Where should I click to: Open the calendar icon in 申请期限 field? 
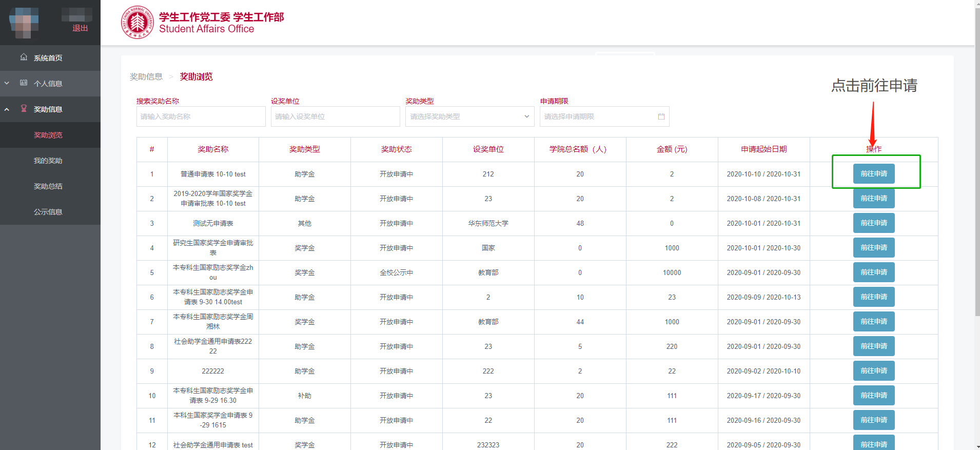[x=661, y=116]
